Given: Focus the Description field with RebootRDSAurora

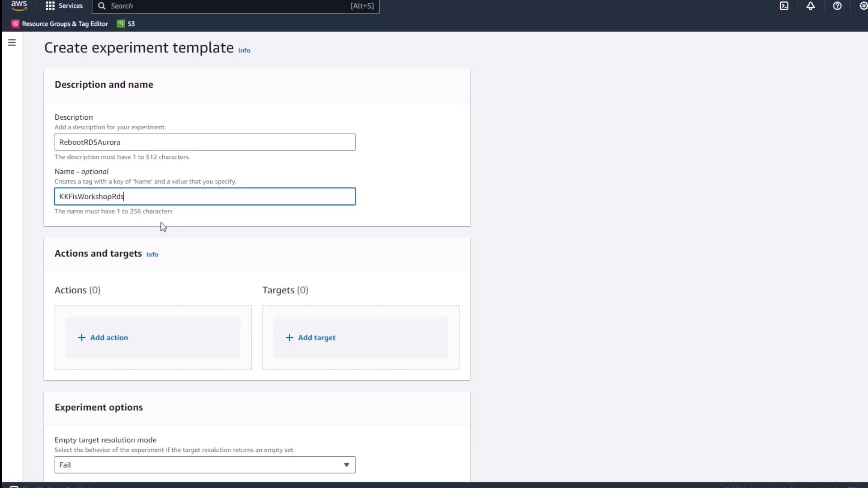Looking at the screenshot, I should [205, 142].
